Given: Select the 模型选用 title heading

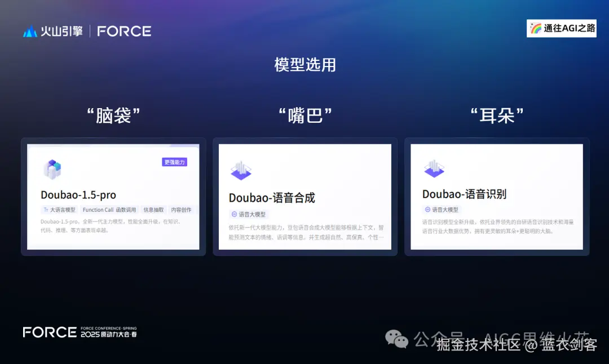Looking at the screenshot, I should (304, 65).
